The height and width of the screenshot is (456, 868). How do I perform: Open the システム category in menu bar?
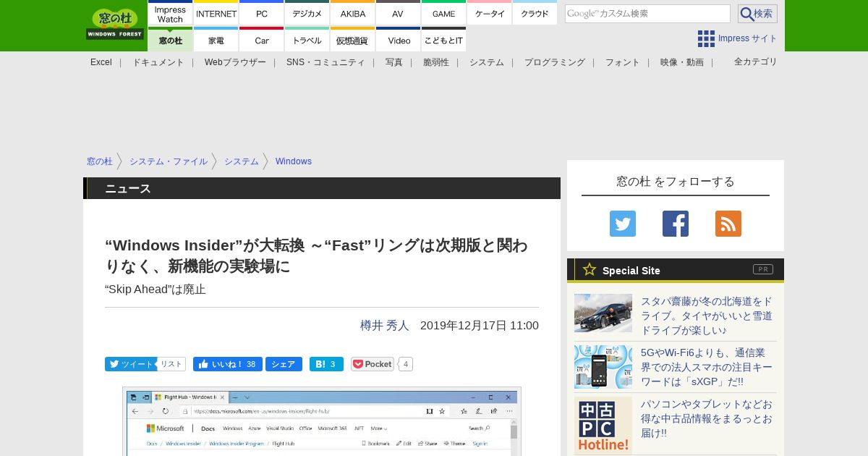487,62
